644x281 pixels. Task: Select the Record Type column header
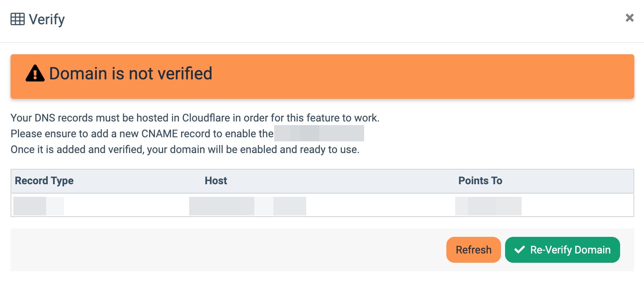(x=44, y=181)
